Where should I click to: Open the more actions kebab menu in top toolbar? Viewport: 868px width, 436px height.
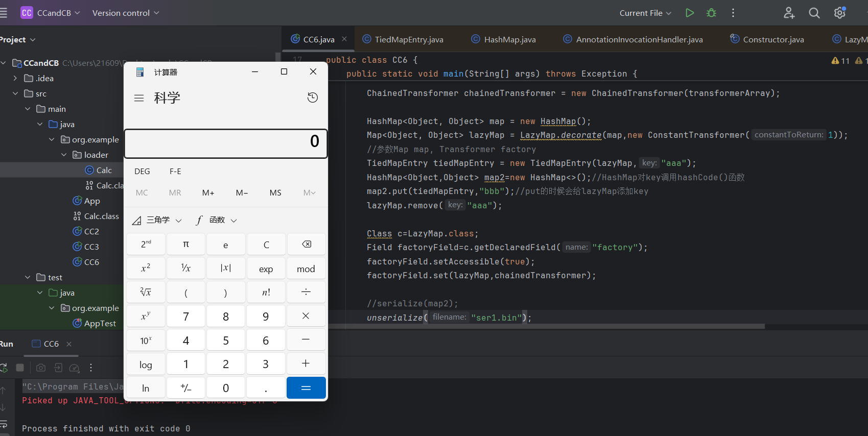coord(733,13)
